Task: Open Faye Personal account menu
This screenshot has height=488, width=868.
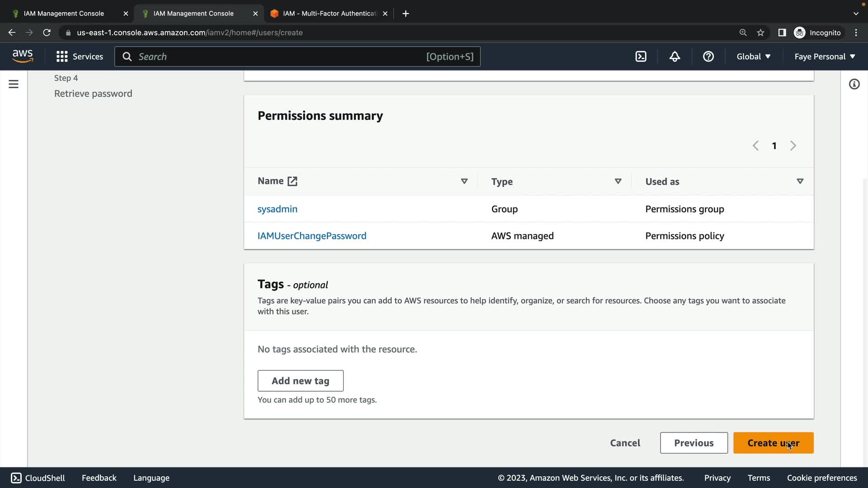Action: coord(825,56)
